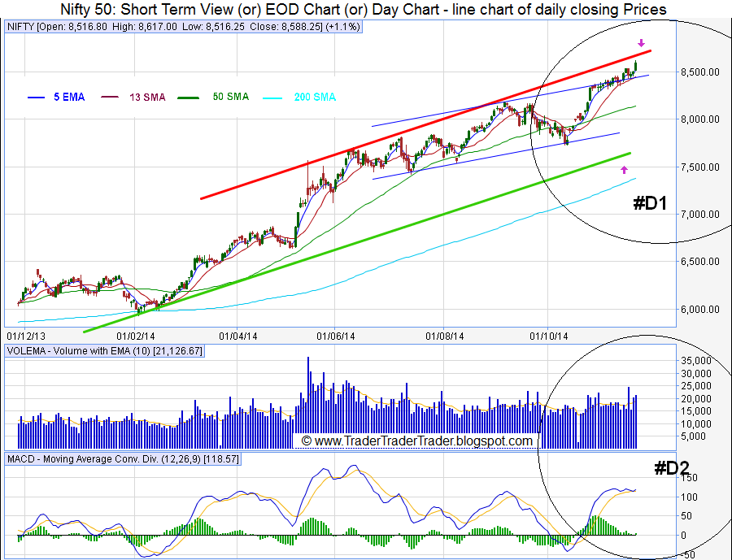Screen dimensions: 732x560
Task: Click the '13 SMA' legend label
Action: pos(147,97)
